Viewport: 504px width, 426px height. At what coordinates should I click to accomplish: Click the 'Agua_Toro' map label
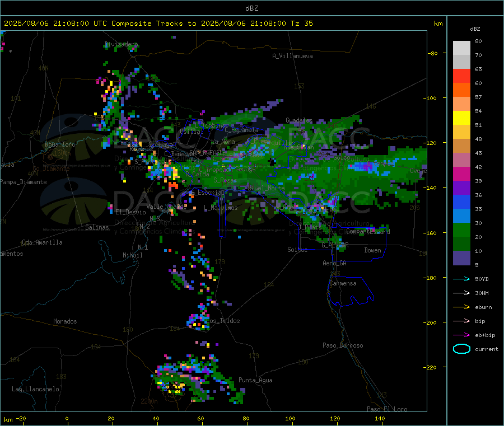(x=60, y=144)
